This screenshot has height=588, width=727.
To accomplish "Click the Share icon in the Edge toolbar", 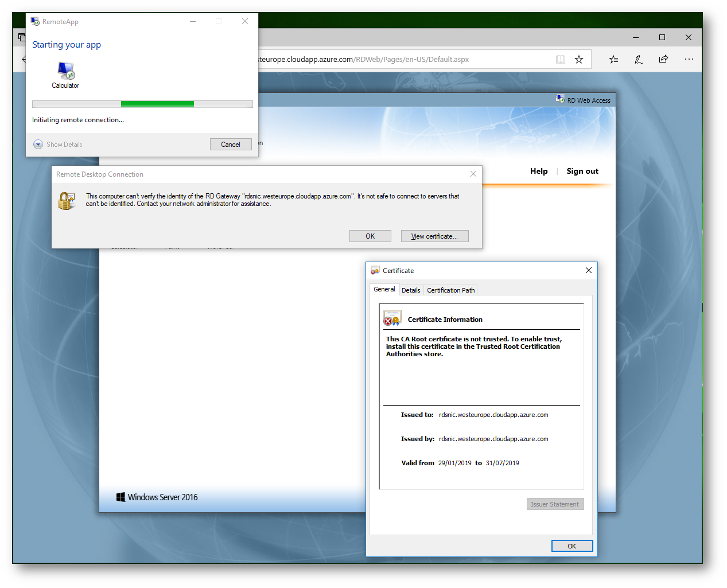I will click(x=663, y=59).
